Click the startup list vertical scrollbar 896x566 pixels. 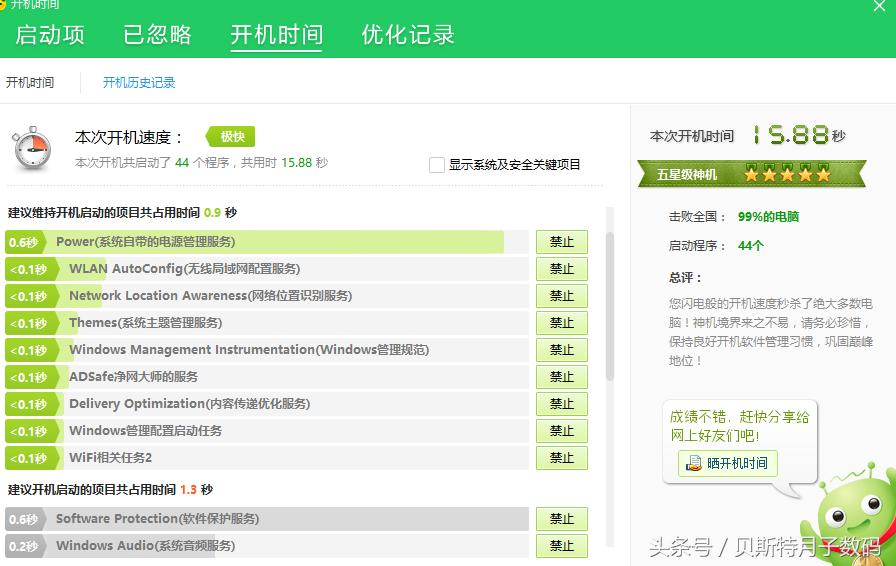[x=610, y=306]
